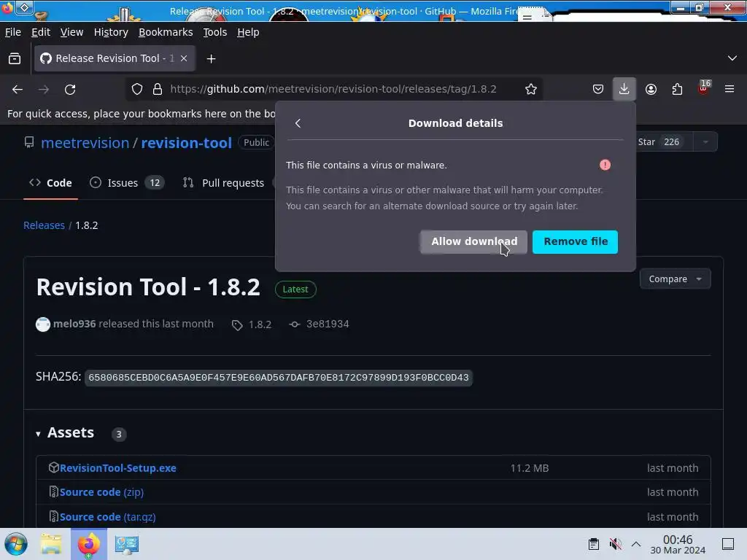Screen dimensions: 747x560
Task: Open the meetrevision owner link
Action: pos(85,143)
